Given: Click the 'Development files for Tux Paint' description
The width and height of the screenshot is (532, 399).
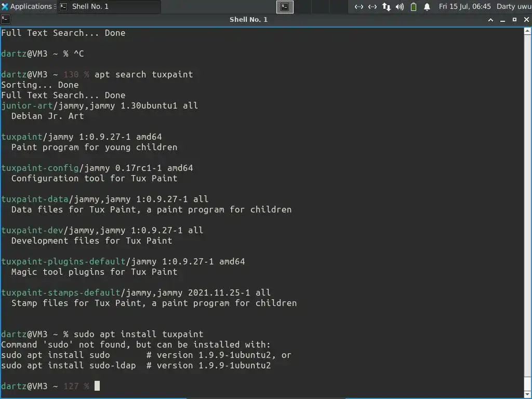Looking at the screenshot, I should pyautogui.click(x=91, y=241).
